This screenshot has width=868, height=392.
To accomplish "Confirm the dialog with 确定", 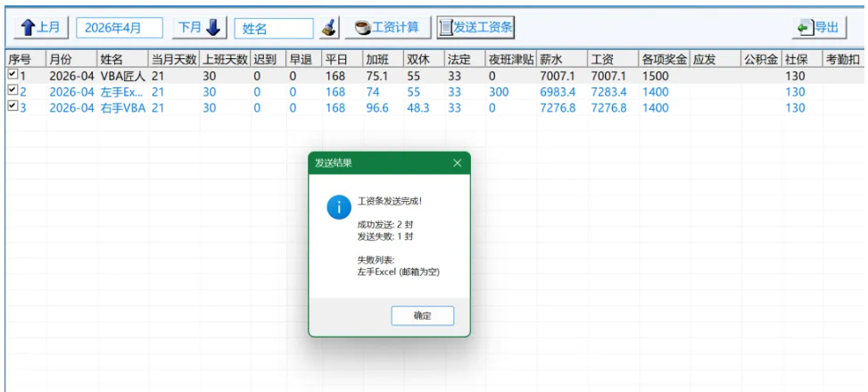I will click(422, 316).
